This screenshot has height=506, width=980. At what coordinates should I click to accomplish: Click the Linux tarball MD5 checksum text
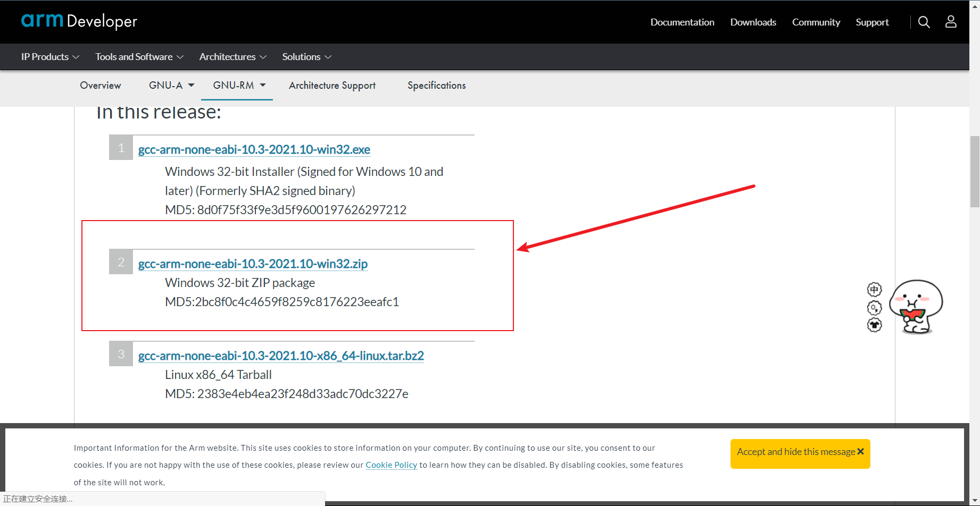point(287,394)
